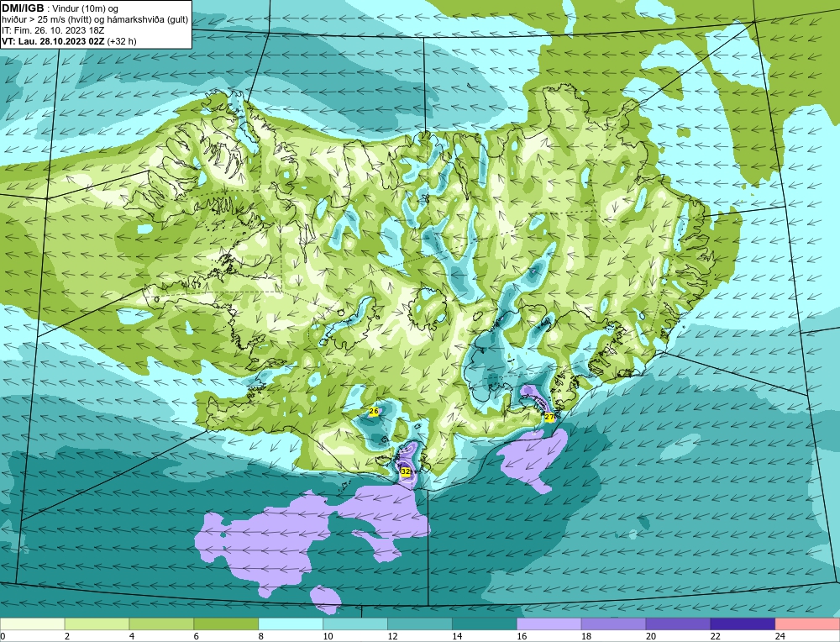
Task: Click the 'VT: Lau. 28.10.2023 02Z' line
Action: tap(53, 41)
